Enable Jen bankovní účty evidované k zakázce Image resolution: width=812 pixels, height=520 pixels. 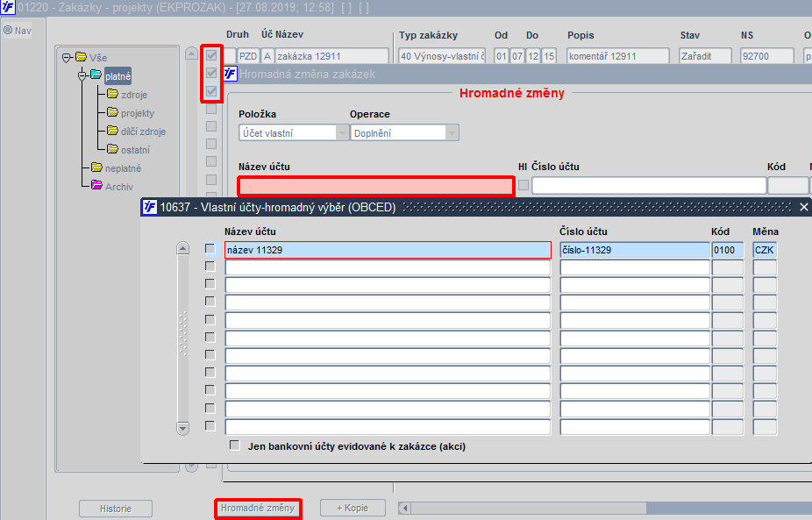[x=235, y=445]
